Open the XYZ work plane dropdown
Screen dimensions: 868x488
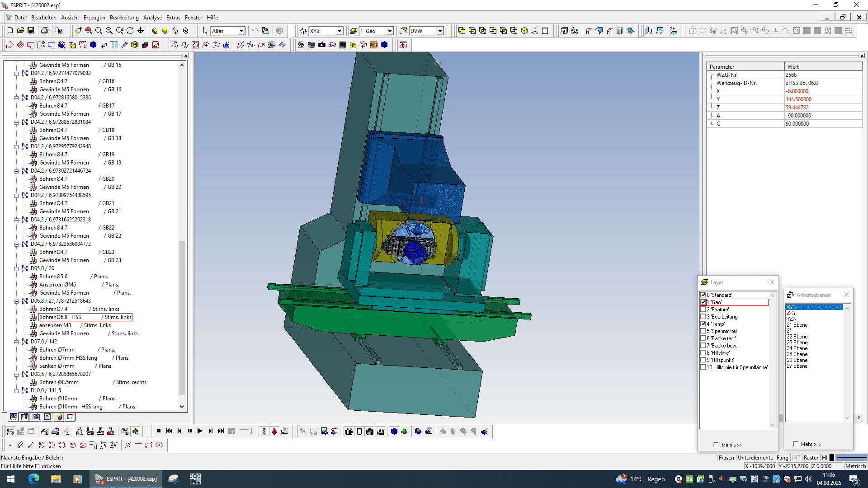[x=340, y=31]
